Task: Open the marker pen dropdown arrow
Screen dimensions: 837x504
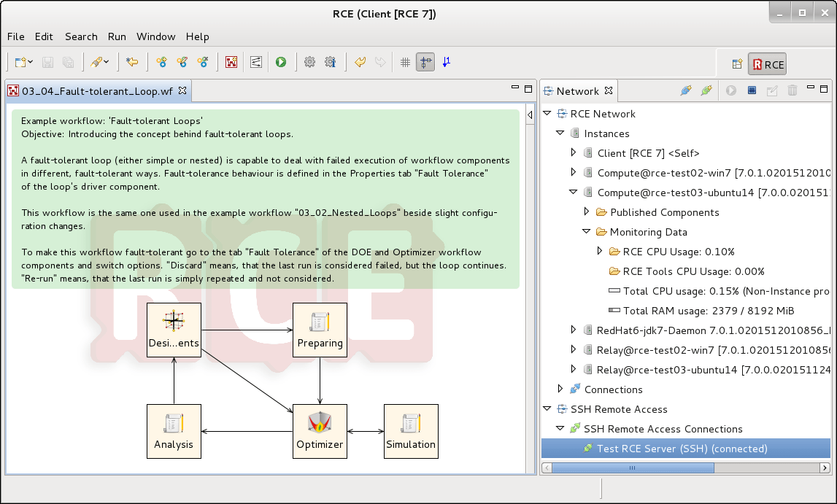Action: pos(107,63)
